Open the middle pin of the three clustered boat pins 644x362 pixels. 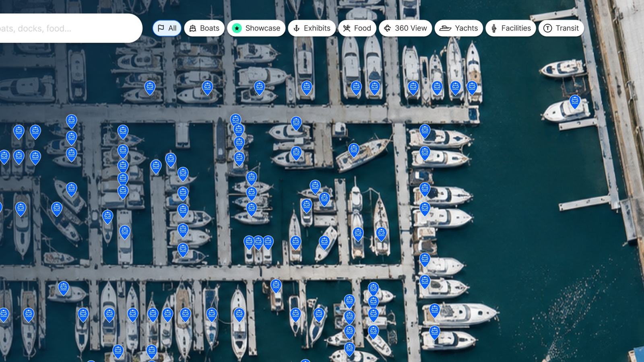258,243
